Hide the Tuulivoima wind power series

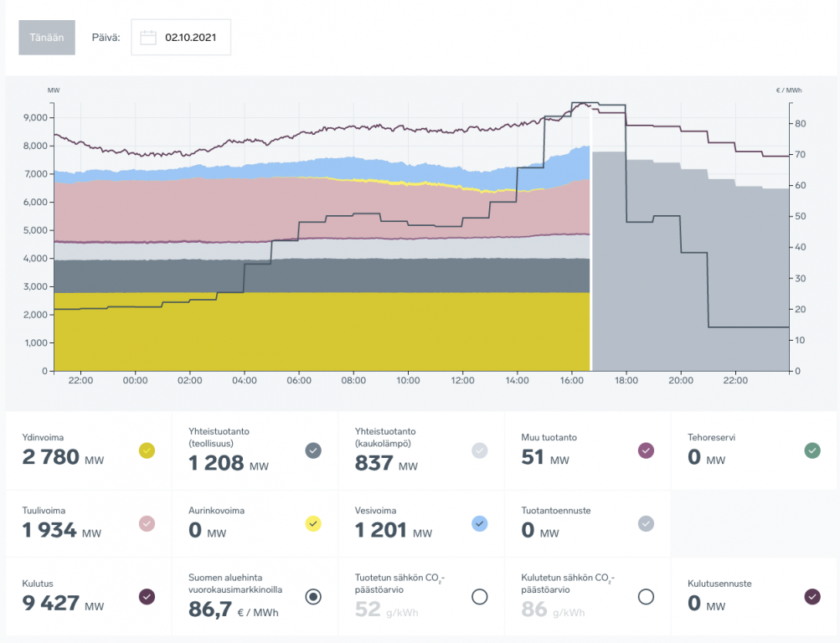tap(147, 523)
